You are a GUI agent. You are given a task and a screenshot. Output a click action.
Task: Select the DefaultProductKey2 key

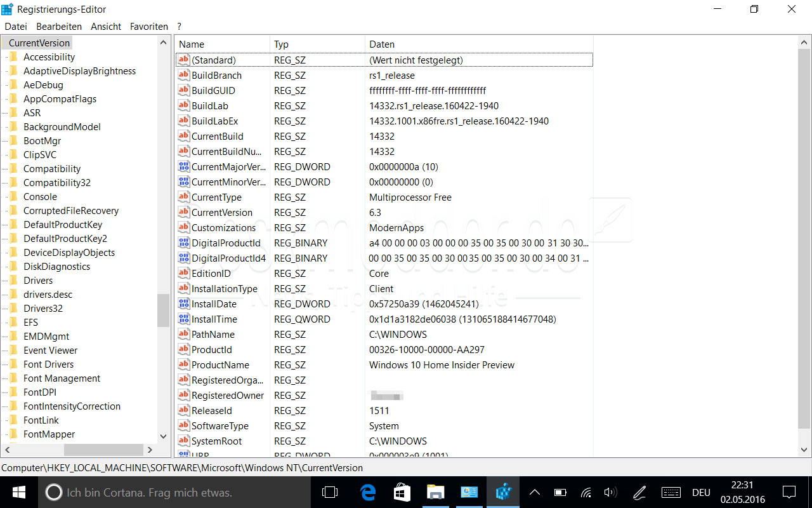coord(65,238)
